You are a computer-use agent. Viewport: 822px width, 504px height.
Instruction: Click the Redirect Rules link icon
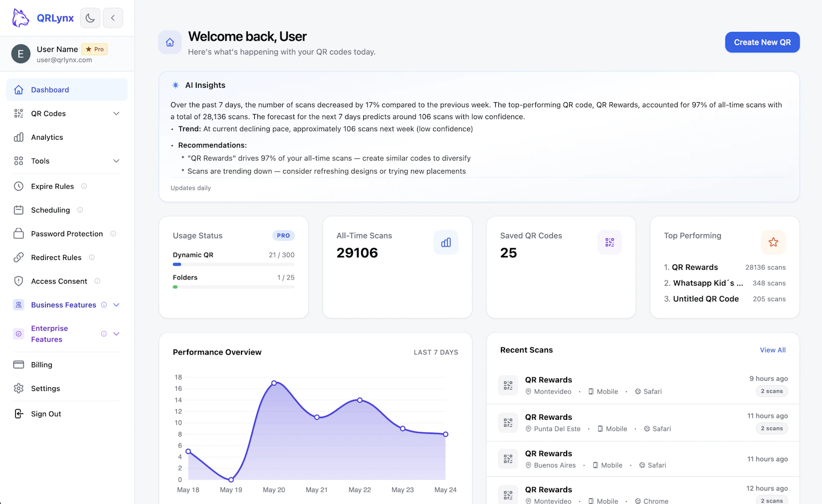tap(18, 257)
